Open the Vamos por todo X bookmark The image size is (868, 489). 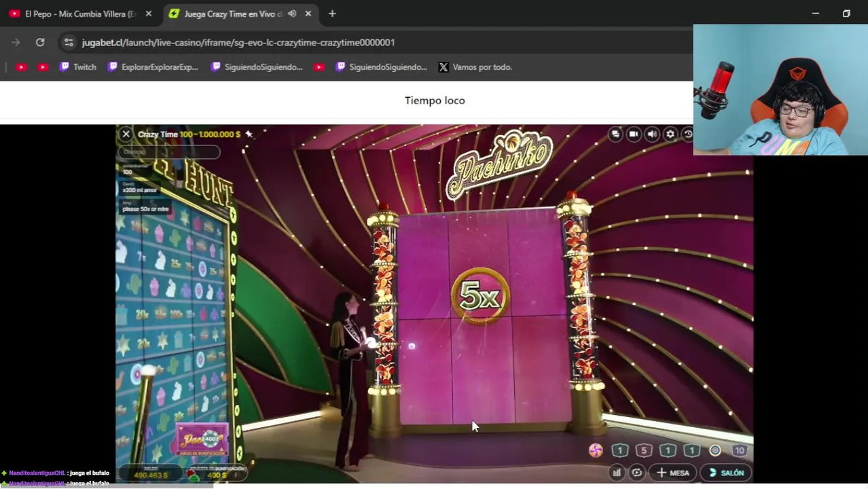pyautogui.click(x=475, y=67)
